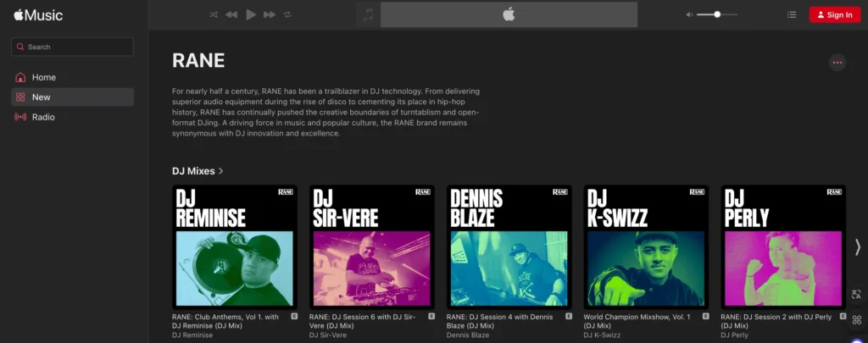Open RANE: DJ Session 6 title link
868x343 pixels.
click(x=364, y=322)
